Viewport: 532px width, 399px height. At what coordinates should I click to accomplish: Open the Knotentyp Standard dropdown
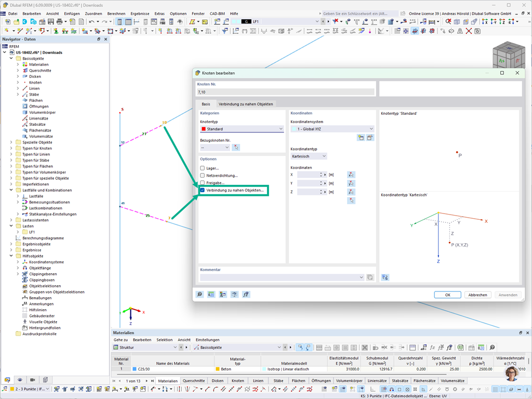coord(242,129)
